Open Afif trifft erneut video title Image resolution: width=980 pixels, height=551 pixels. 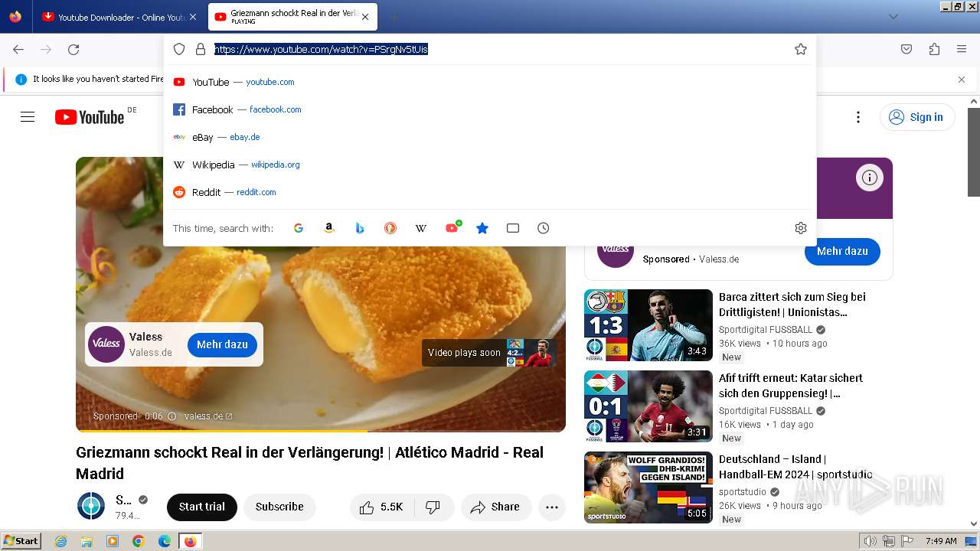pos(791,386)
